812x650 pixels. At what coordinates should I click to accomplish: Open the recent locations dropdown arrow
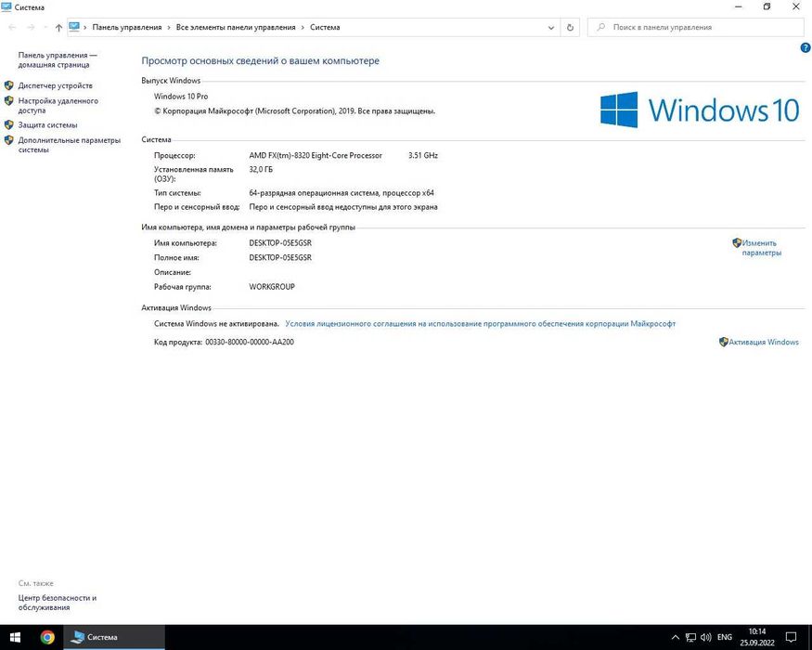tap(45, 28)
